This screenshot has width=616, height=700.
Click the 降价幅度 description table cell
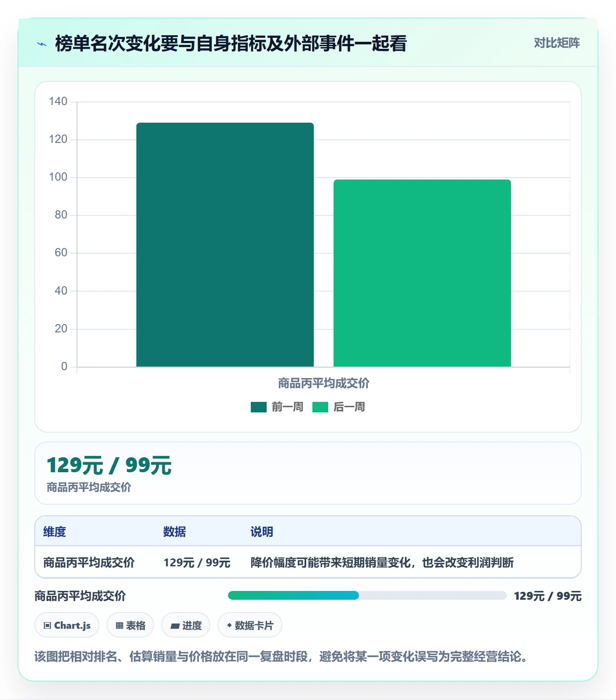click(382, 562)
